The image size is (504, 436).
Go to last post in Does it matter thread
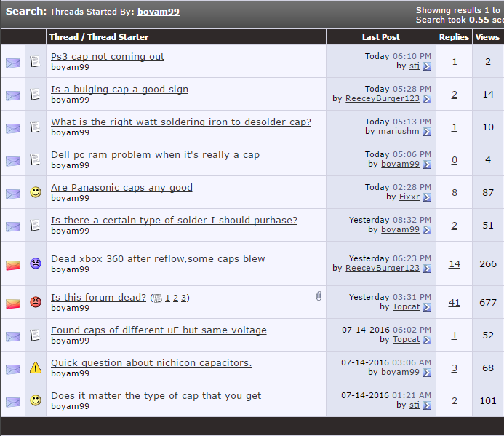click(x=427, y=405)
